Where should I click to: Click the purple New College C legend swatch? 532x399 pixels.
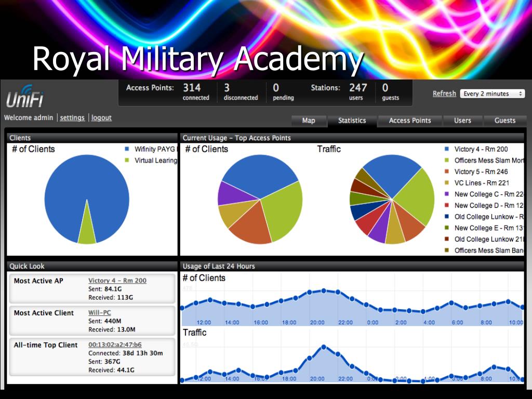447,194
